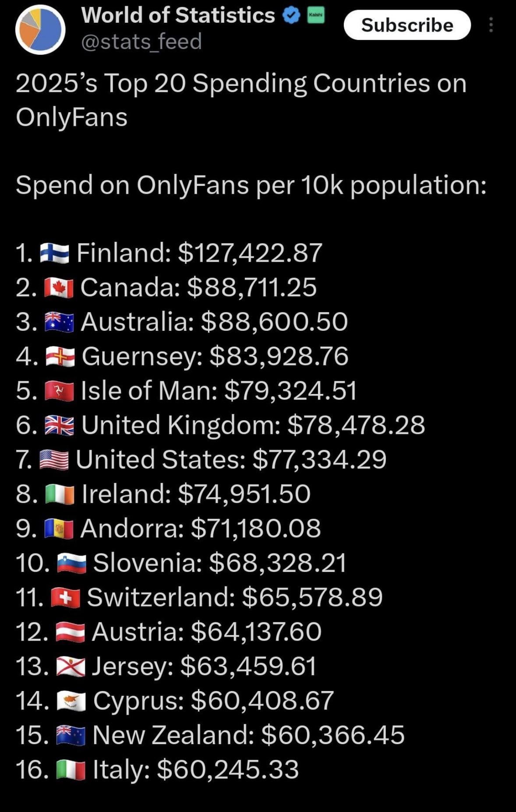Open the three-dot more options menu

coord(491,25)
